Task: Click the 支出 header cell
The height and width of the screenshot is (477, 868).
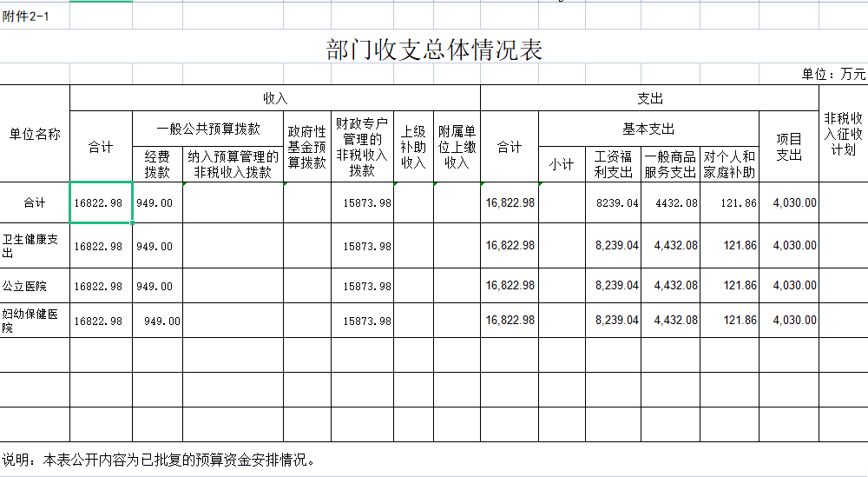Action: click(649, 98)
